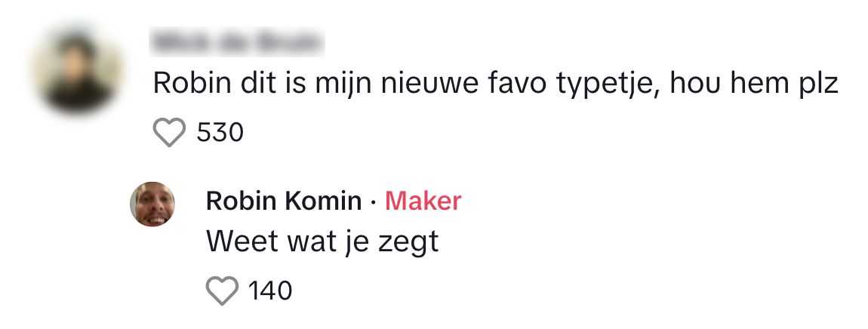The height and width of the screenshot is (329, 868).
Task: Click the red Maker badge
Action: pos(423,201)
